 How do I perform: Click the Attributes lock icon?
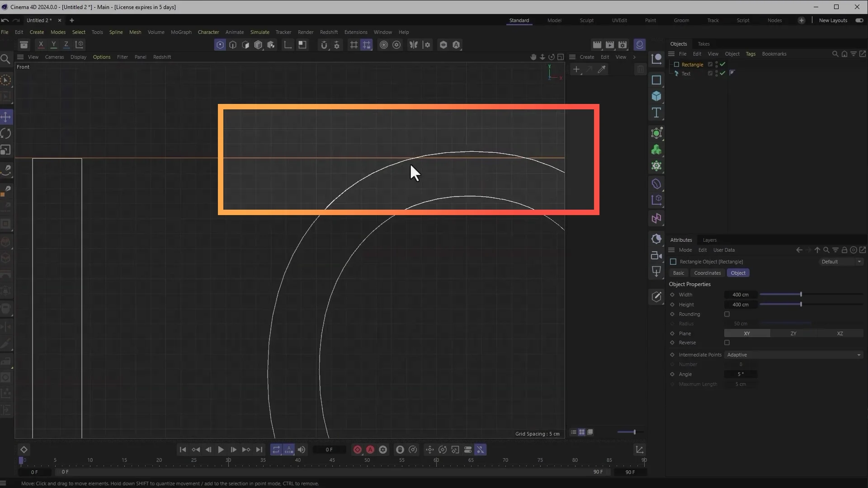point(844,250)
